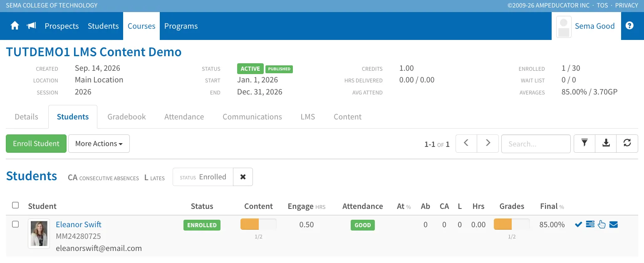
Task: Email Eleanor Swift via envelope icon
Action: coord(614,225)
